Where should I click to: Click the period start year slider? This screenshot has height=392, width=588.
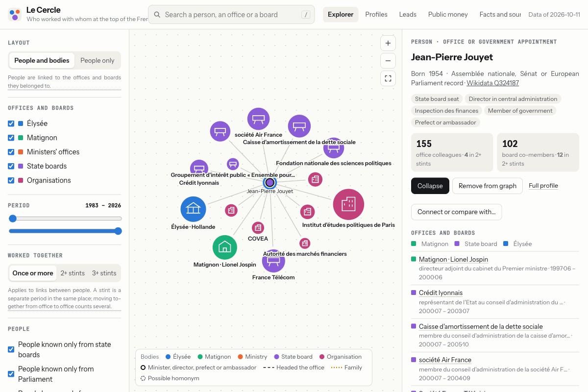click(x=13, y=219)
